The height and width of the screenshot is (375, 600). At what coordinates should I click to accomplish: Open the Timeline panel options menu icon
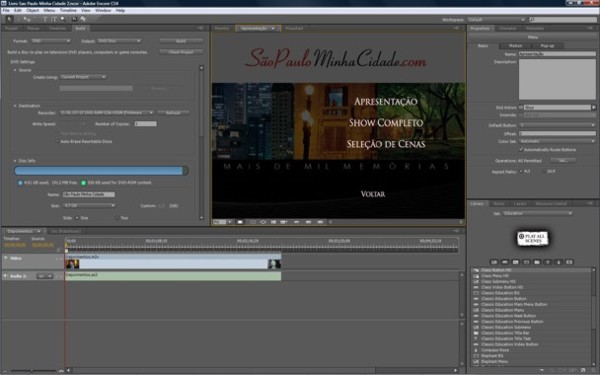[456, 231]
